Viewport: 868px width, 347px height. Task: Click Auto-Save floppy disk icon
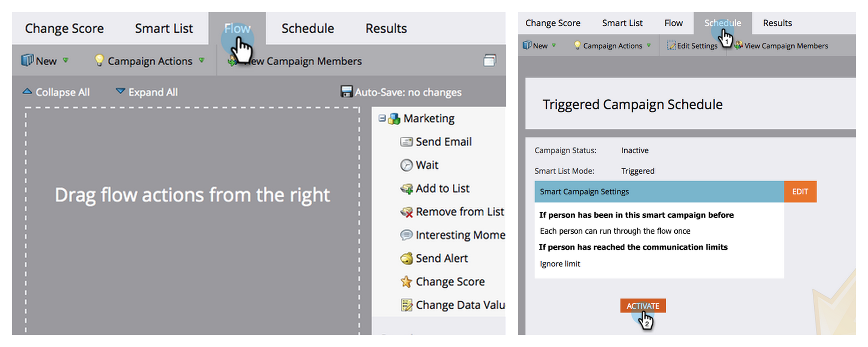346,92
